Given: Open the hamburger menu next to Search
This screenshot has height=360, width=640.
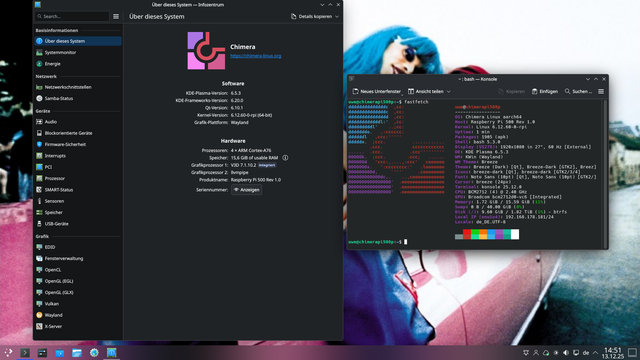Looking at the screenshot, I should click(x=116, y=16).
